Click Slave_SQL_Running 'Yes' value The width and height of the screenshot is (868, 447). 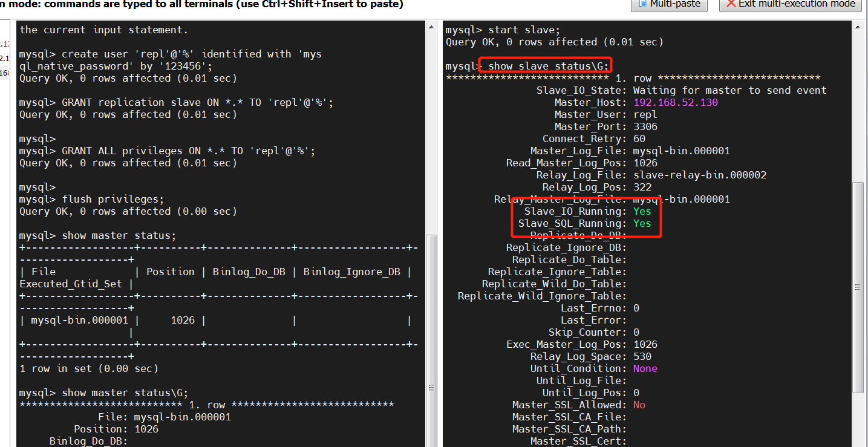tap(642, 223)
